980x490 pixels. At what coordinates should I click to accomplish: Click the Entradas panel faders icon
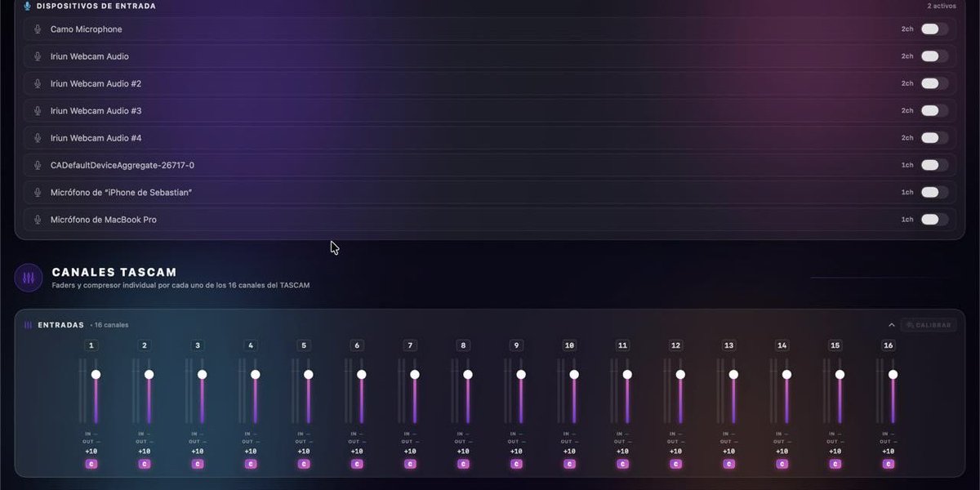[x=28, y=324]
